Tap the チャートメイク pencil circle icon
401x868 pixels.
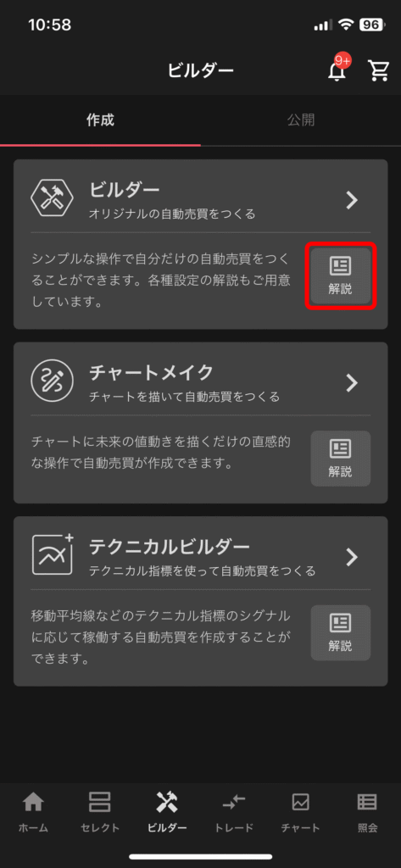pyautogui.click(x=52, y=382)
